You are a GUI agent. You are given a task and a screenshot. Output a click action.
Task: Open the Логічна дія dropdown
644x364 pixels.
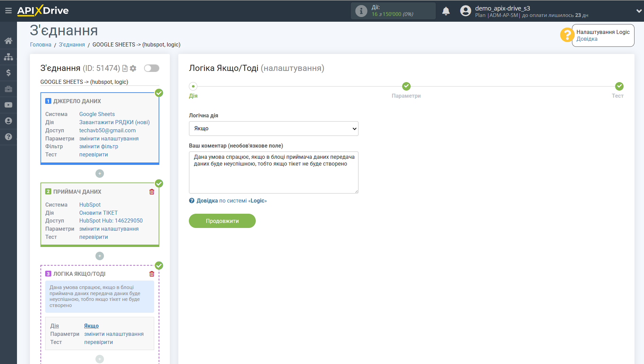(x=273, y=129)
